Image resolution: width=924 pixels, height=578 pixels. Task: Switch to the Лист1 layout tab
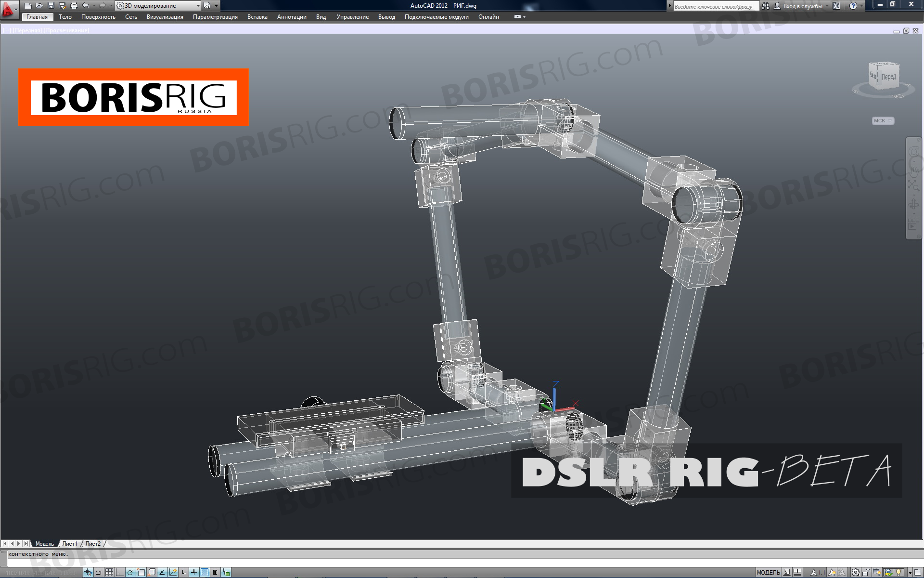tap(70, 544)
